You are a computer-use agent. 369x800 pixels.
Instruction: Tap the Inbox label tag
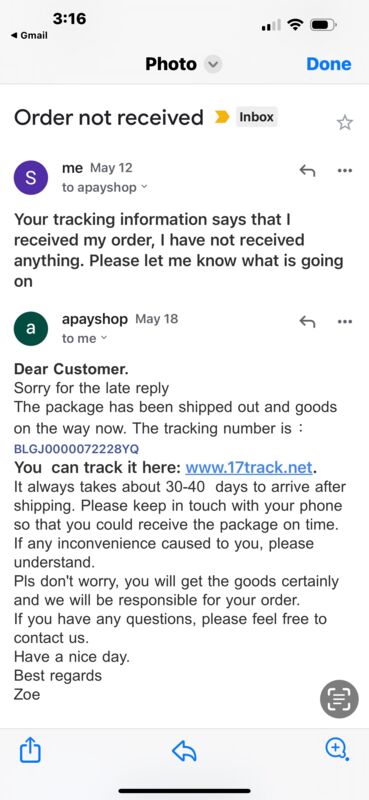256,117
